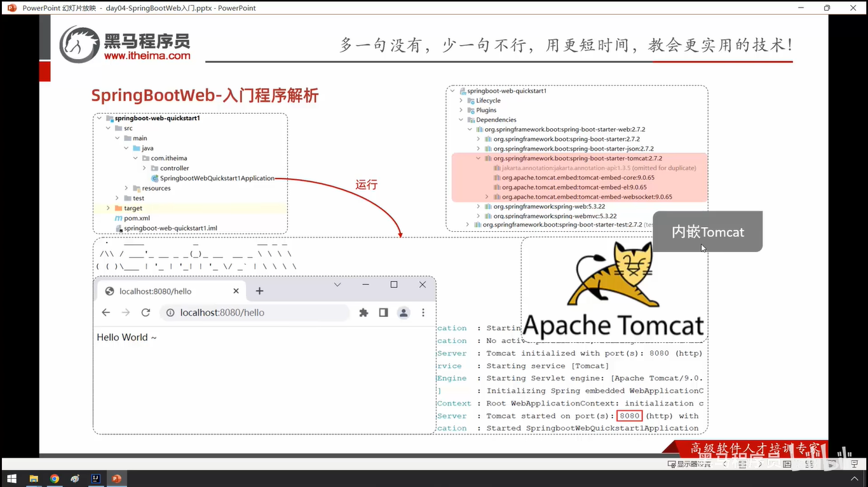Collapse the java folder node

(126, 148)
